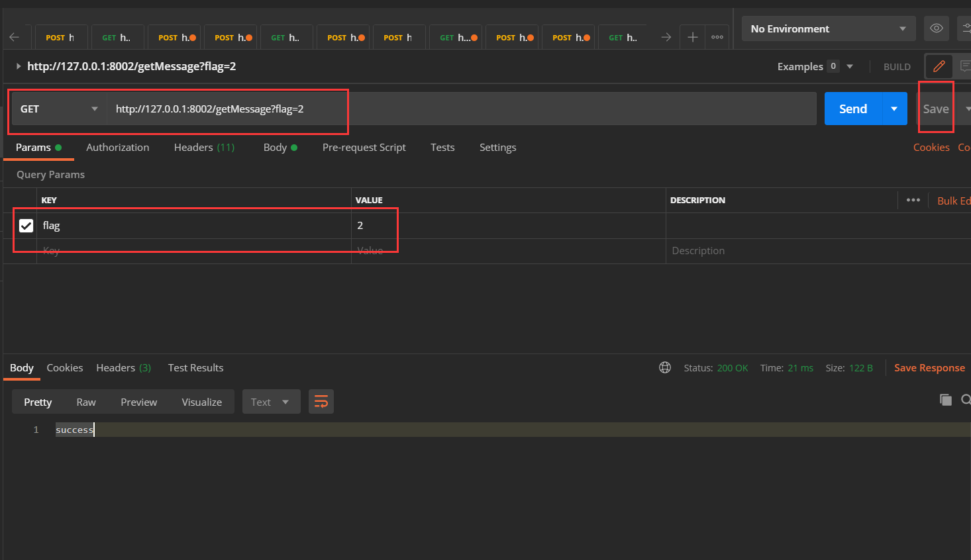
Task: Click the empty Key placeholder field
Action: (194, 251)
